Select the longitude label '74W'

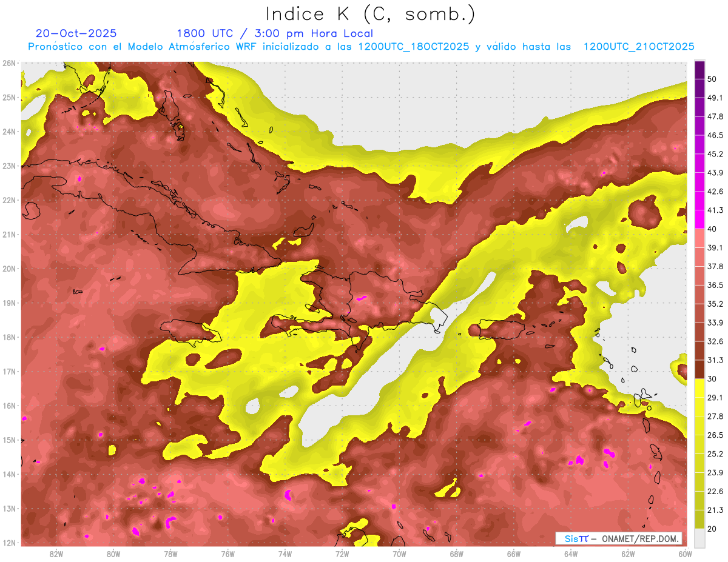pyautogui.click(x=285, y=554)
